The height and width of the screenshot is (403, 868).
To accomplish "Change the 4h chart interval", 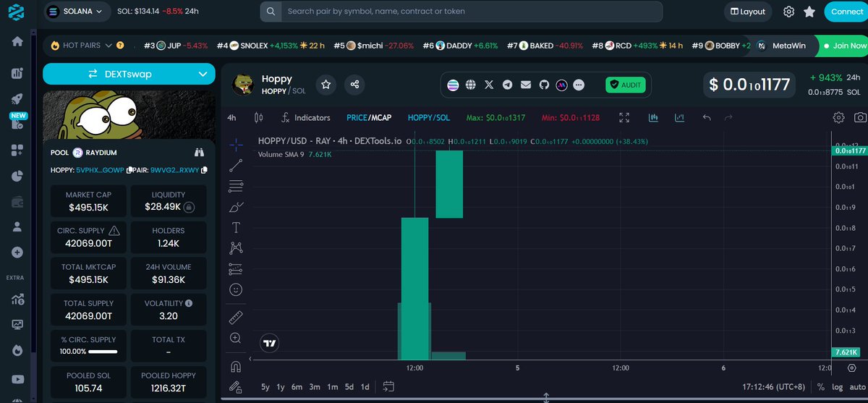I will pyautogui.click(x=231, y=117).
